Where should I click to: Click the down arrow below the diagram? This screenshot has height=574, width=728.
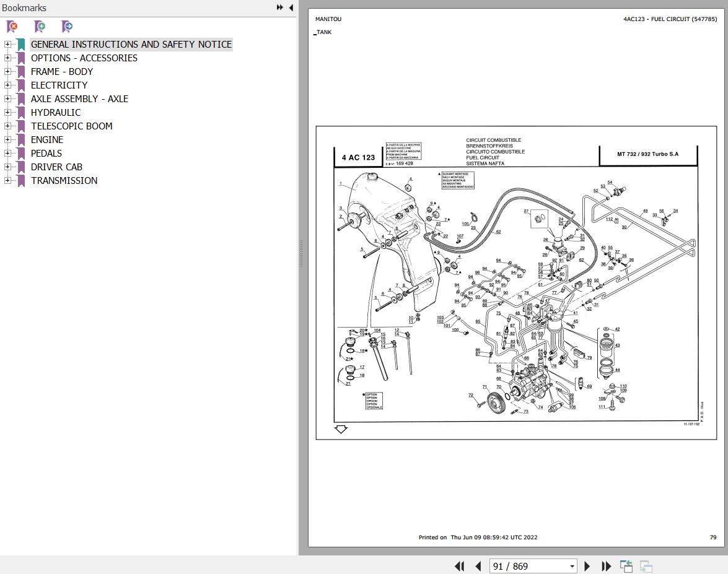coord(341,429)
